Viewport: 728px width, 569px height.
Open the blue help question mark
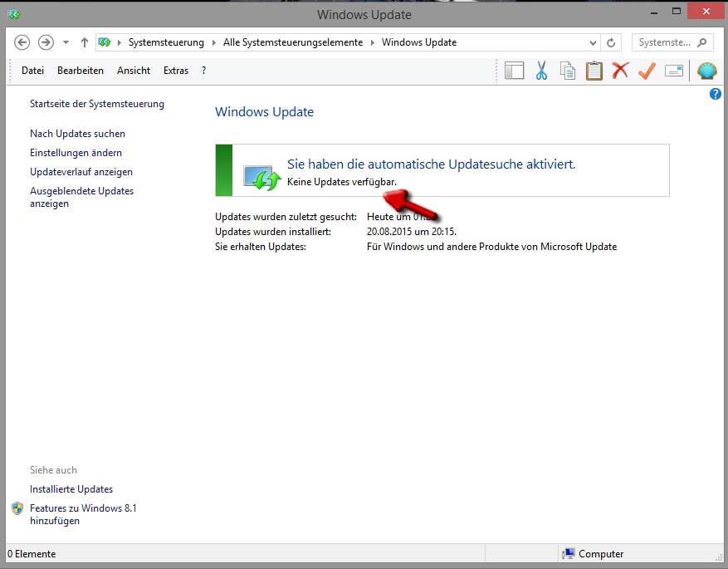coord(716,95)
